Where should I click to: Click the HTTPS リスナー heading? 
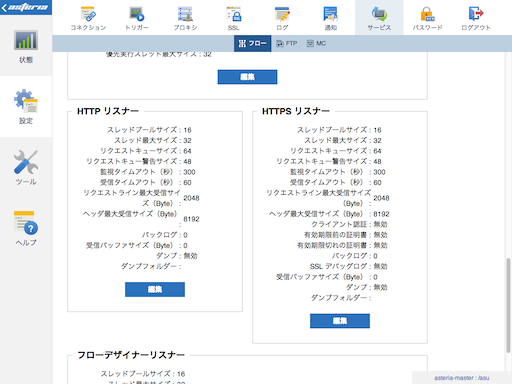pyautogui.click(x=296, y=111)
